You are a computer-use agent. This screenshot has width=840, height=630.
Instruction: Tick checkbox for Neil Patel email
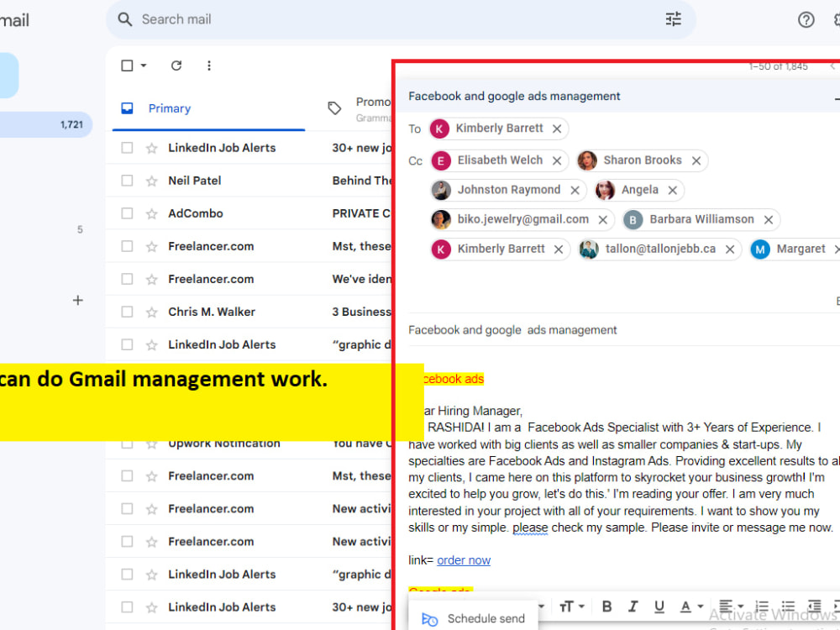[127, 181]
